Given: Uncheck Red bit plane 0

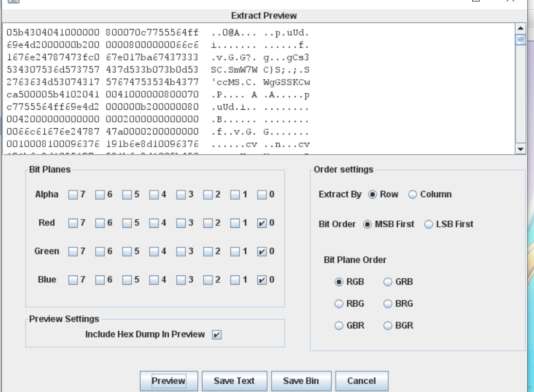Looking at the screenshot, I should pyautogui.click(x=262, y=223).
